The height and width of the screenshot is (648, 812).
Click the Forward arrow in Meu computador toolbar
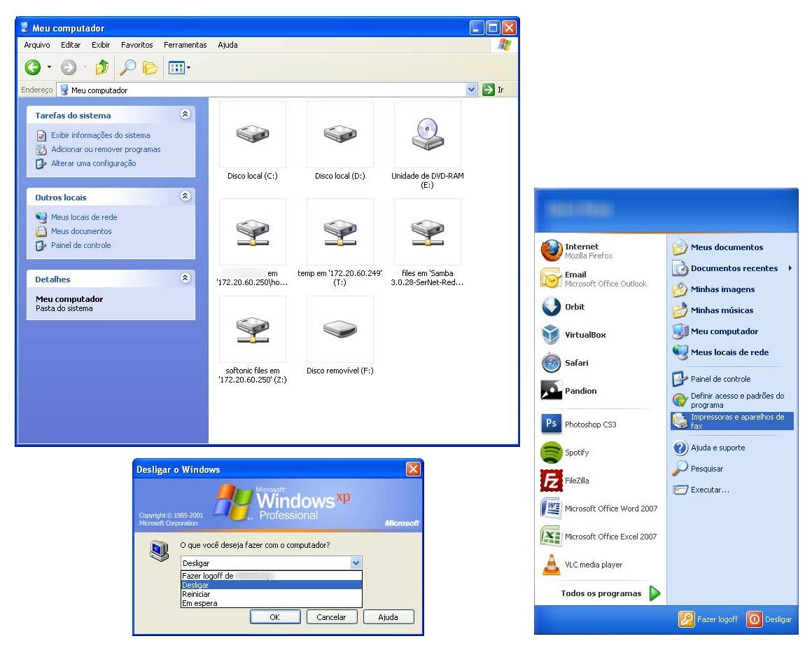(69, 67)
